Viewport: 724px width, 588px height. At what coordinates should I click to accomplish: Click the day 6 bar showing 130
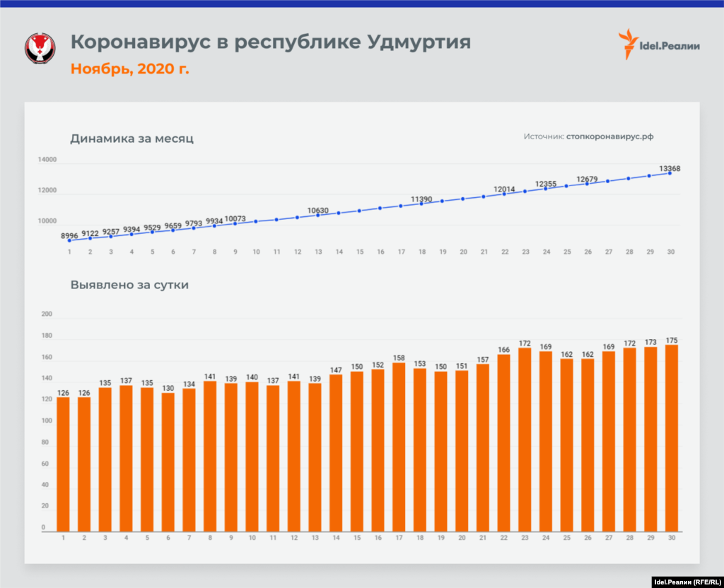168,461
